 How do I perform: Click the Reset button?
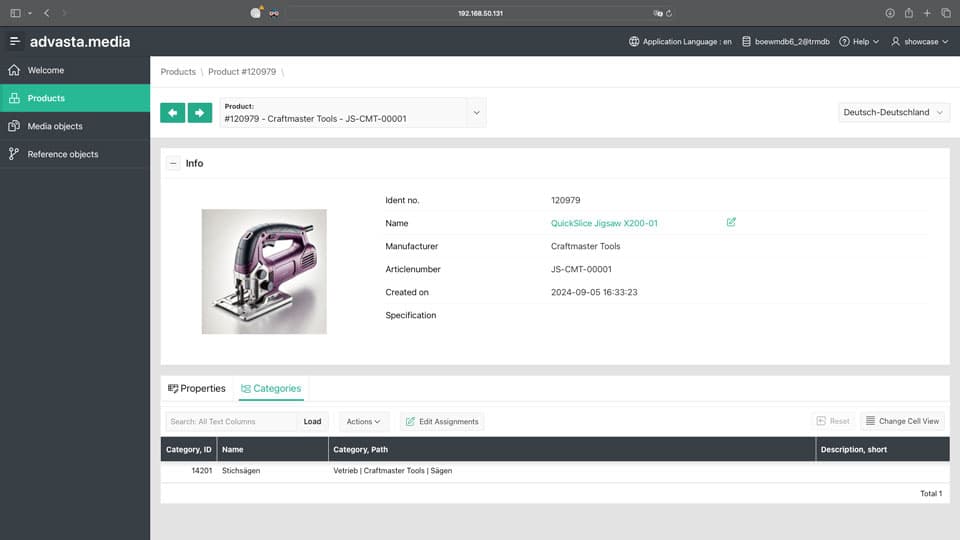(833, 421)
